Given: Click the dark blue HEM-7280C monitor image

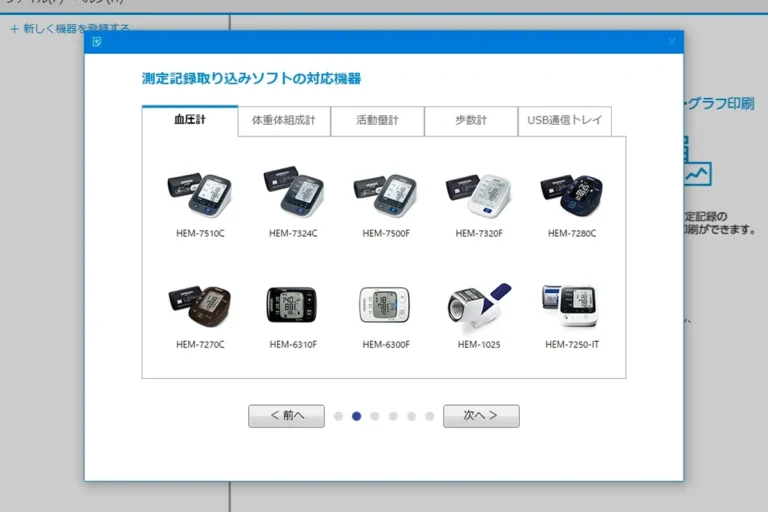Looking at the screenshot, I should click(572, 195).
